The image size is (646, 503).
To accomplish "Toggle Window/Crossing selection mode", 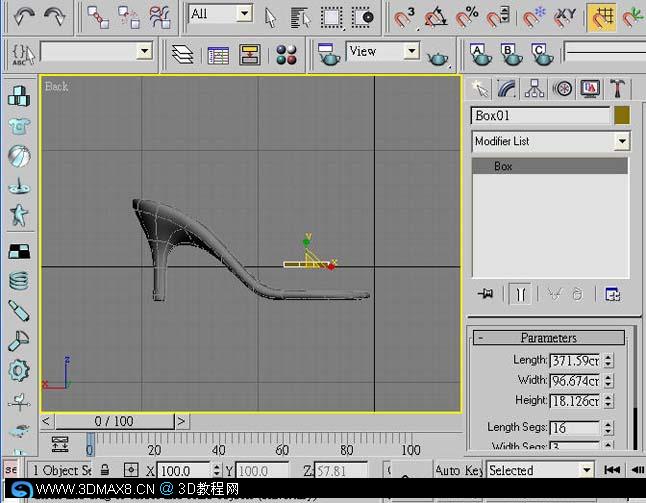I will [363, 18].
